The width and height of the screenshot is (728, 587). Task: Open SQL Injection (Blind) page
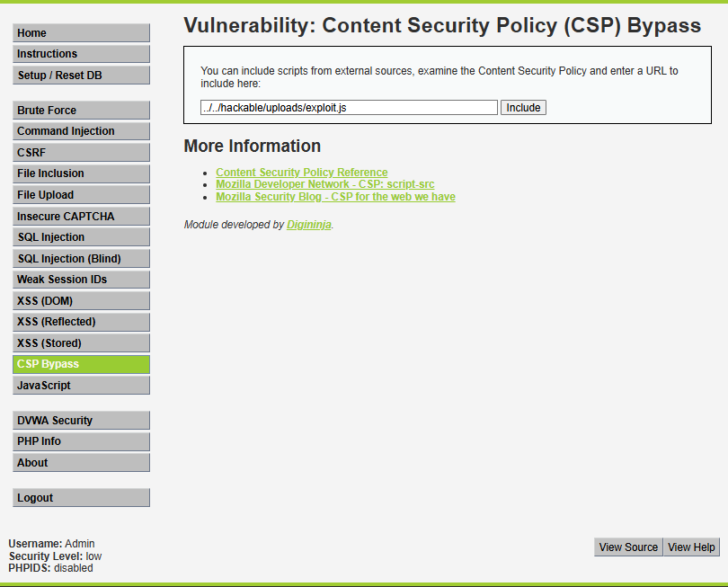81,259
